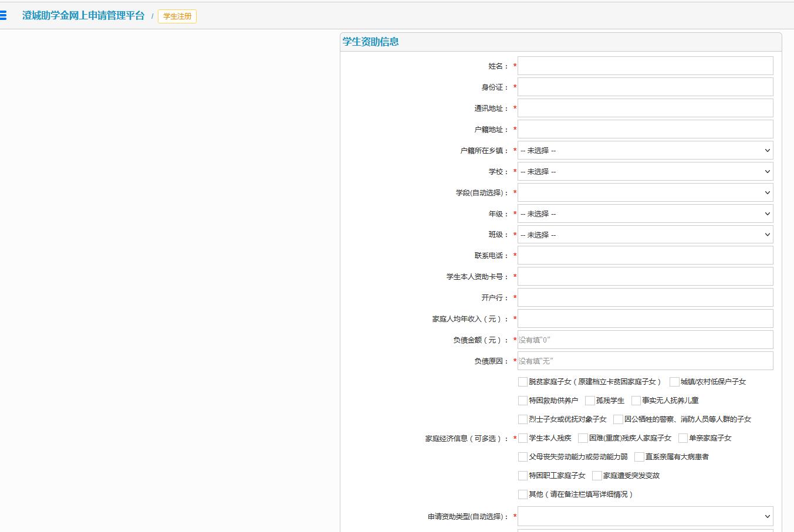
Task: Open the 年级 dropdown
Action: click(644, 214)
